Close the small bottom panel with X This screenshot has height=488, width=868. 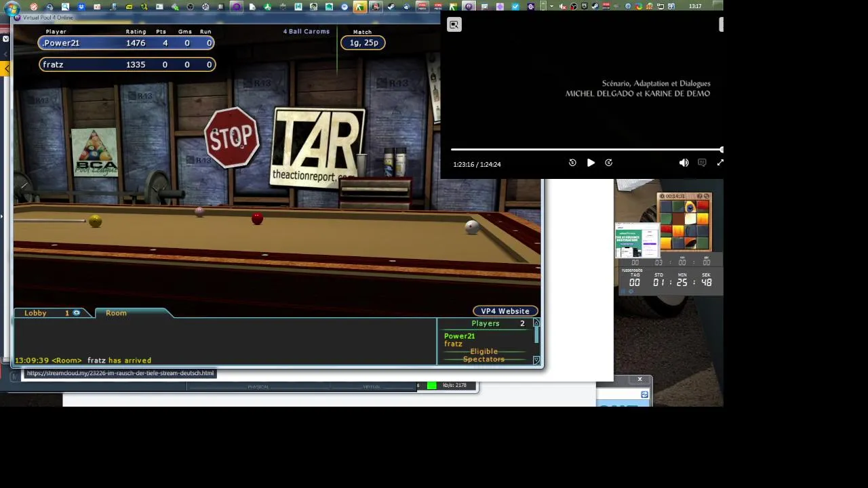point(639,380)
